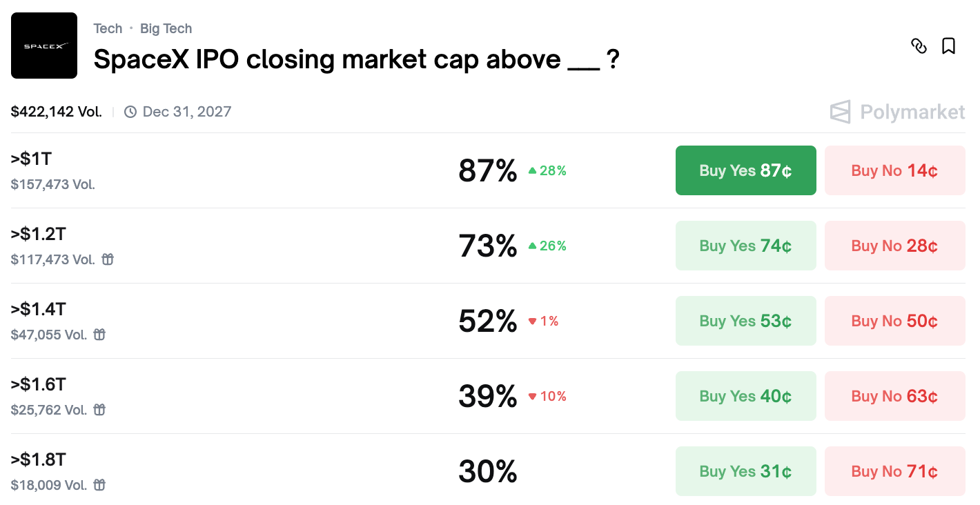Open the Tech category link

(x=108, y=28)
